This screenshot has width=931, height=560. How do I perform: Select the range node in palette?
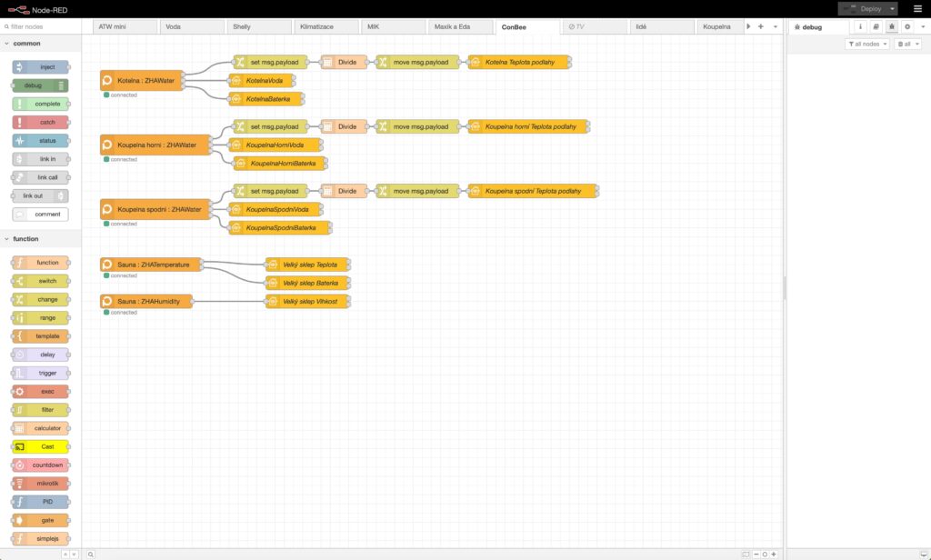[40, 317]
